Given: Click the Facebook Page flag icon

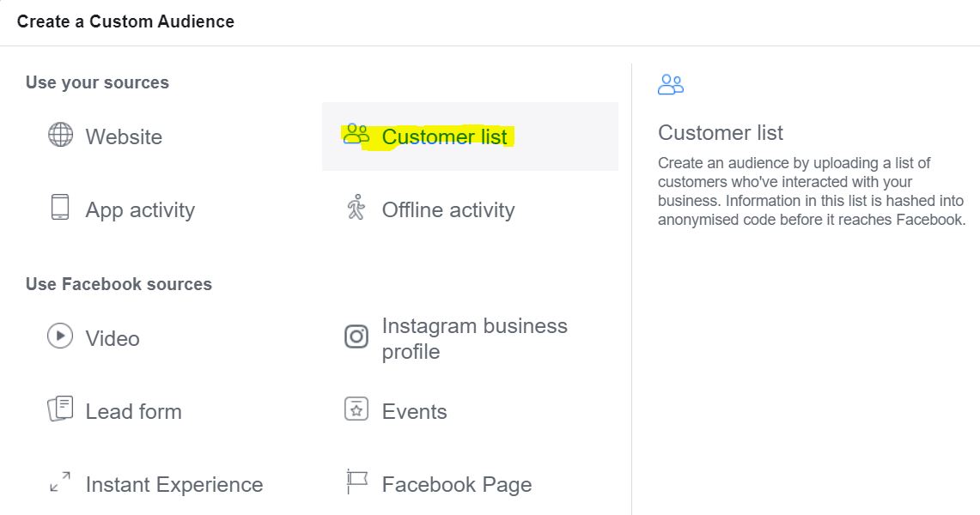Looking at the screenshot, I should [356, 482].
